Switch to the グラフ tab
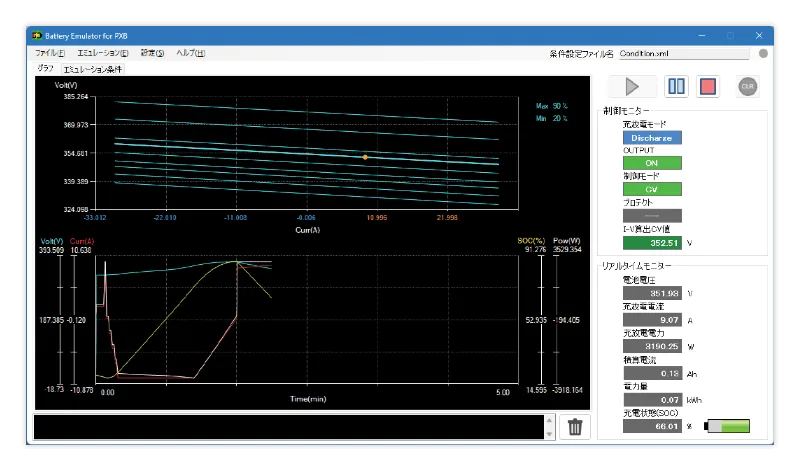800x470 pixels. pos(45,68)
